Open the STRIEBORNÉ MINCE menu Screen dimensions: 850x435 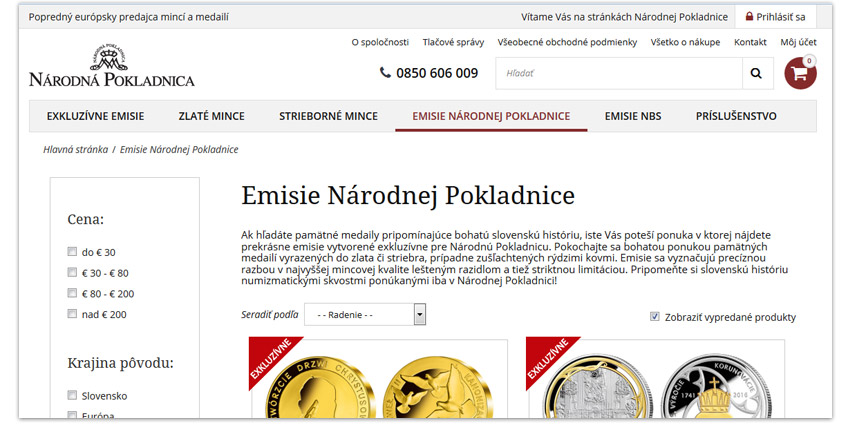[x=329, y=116]
